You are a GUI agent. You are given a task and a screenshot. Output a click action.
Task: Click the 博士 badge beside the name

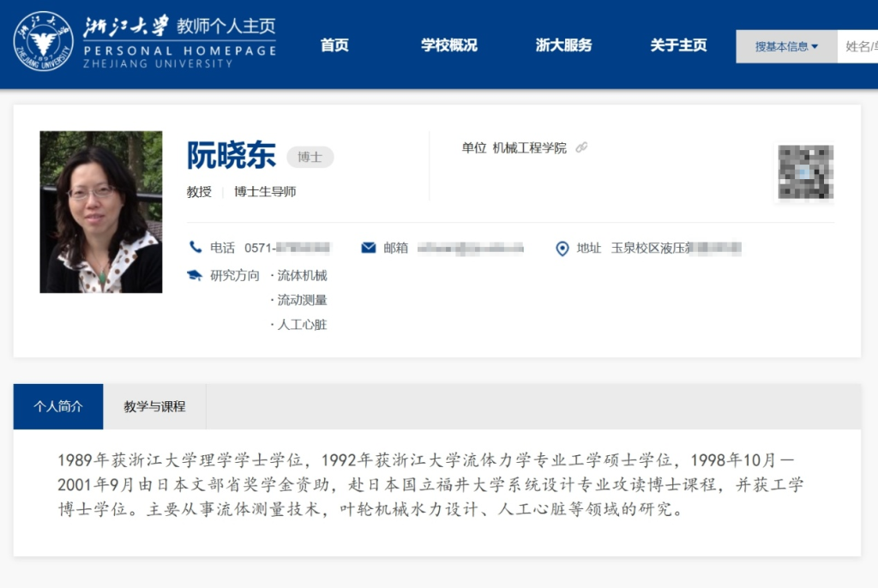(310, 157)
